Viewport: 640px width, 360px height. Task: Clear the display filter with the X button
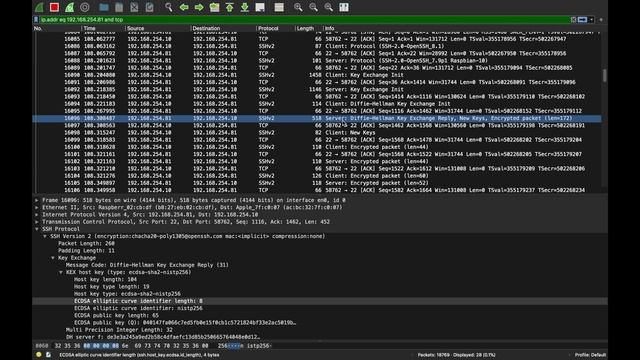(x=573, y=20)
